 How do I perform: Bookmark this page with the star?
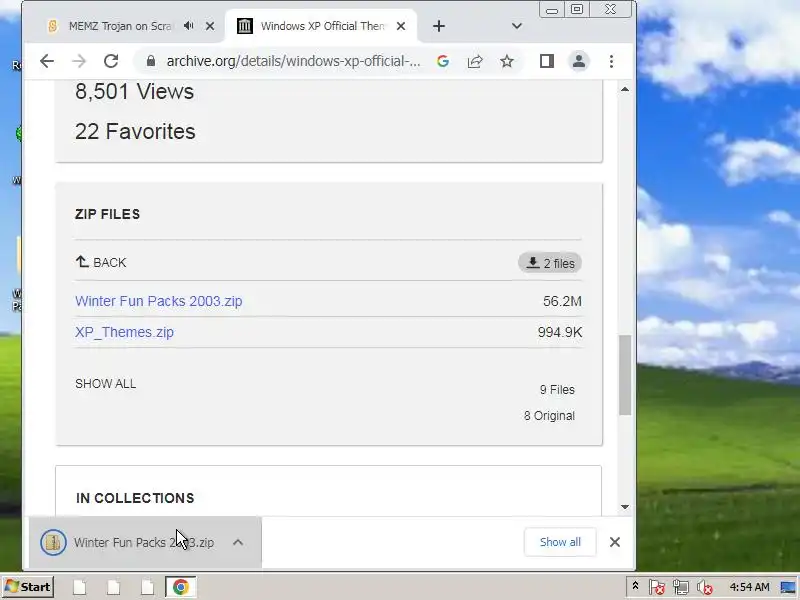507,61
